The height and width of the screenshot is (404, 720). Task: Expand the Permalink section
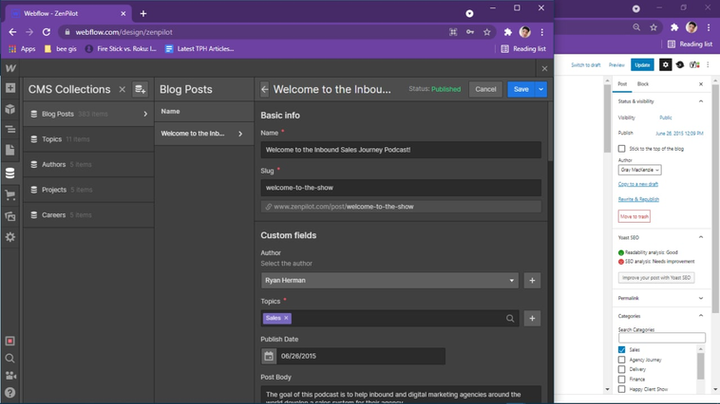coord(661,298)
